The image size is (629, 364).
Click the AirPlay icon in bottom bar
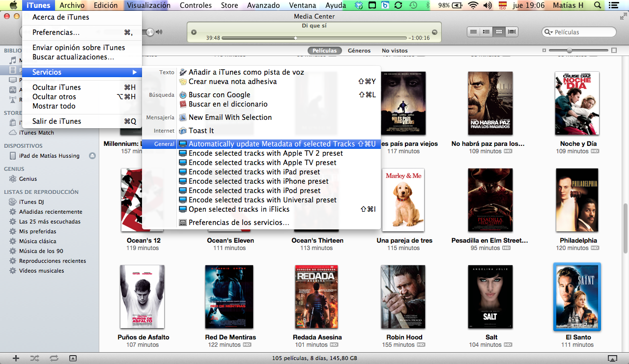[x=612, y=358]
